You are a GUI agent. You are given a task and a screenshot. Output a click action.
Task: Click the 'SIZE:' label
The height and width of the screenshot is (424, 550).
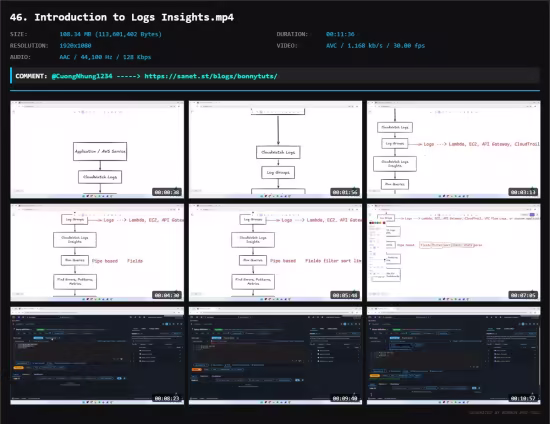click(x=19, y=34)
